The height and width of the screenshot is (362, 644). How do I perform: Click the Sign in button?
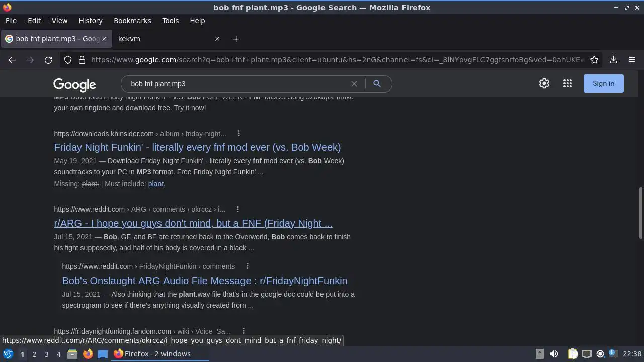[x=603, y=83]
